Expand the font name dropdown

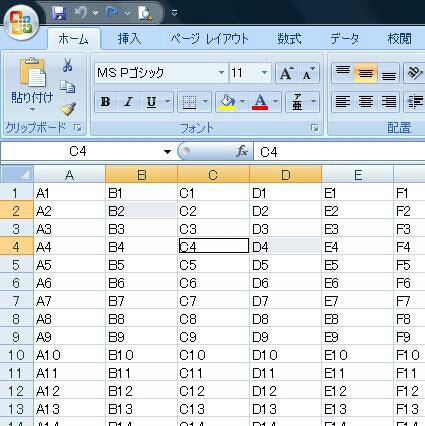click(221, 73)
